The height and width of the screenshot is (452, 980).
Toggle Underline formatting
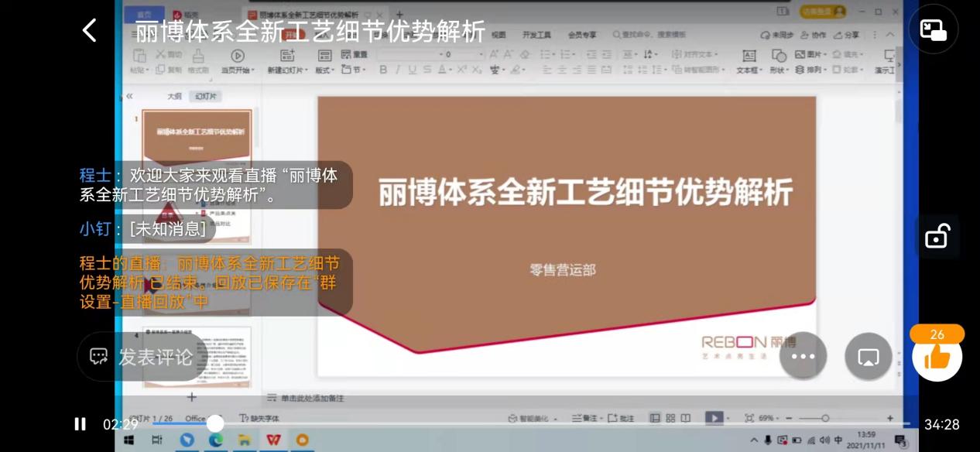412,70
